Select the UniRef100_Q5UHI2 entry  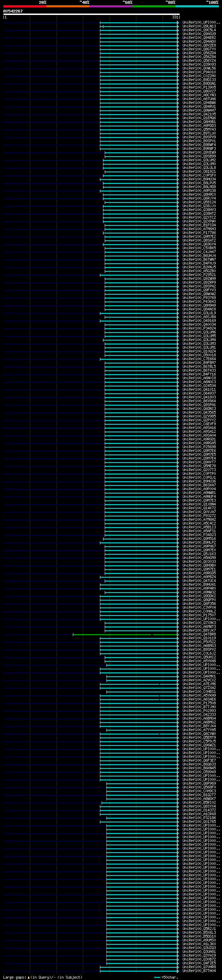[x=199, y=657]
